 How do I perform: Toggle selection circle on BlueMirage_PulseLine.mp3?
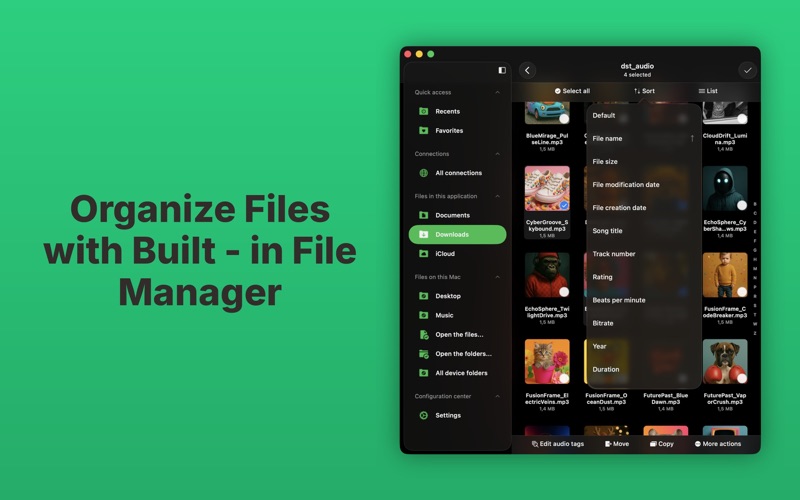click(564, 118)
